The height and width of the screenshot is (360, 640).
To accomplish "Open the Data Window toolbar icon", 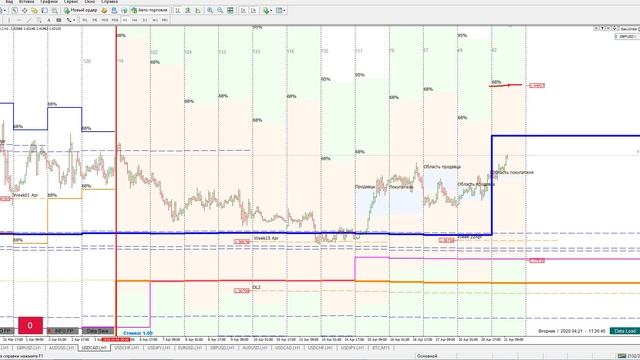I will click(24, 11).
